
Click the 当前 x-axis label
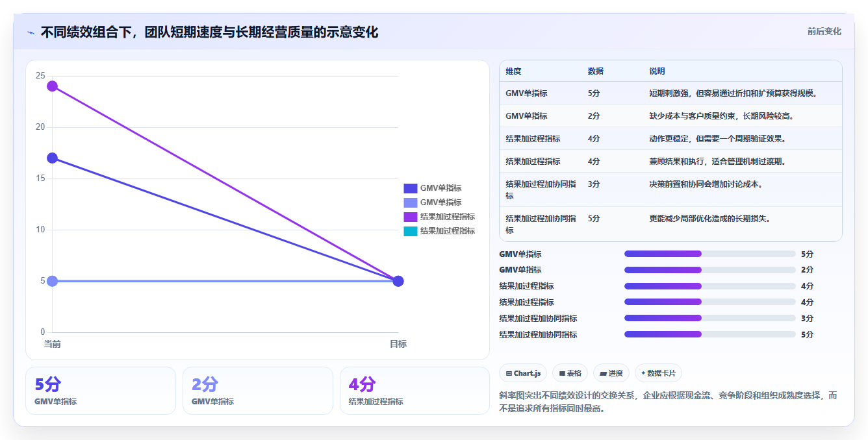53,344
